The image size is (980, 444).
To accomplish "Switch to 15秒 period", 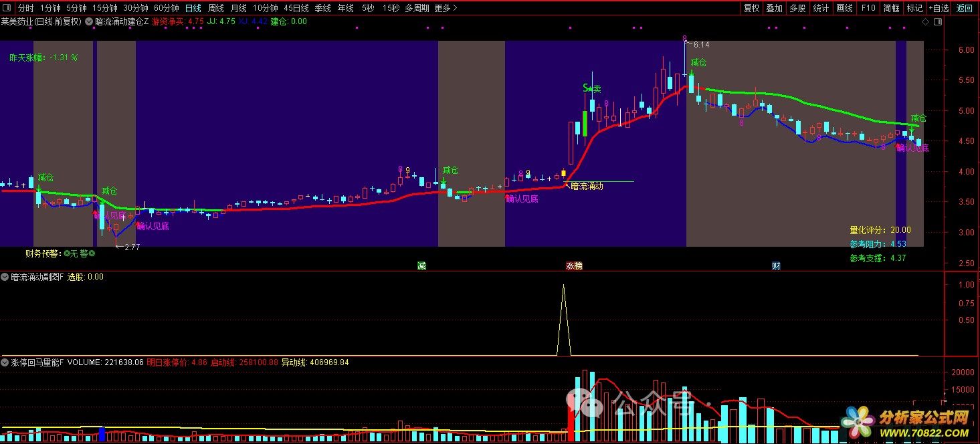I will (x=391, y=8).
